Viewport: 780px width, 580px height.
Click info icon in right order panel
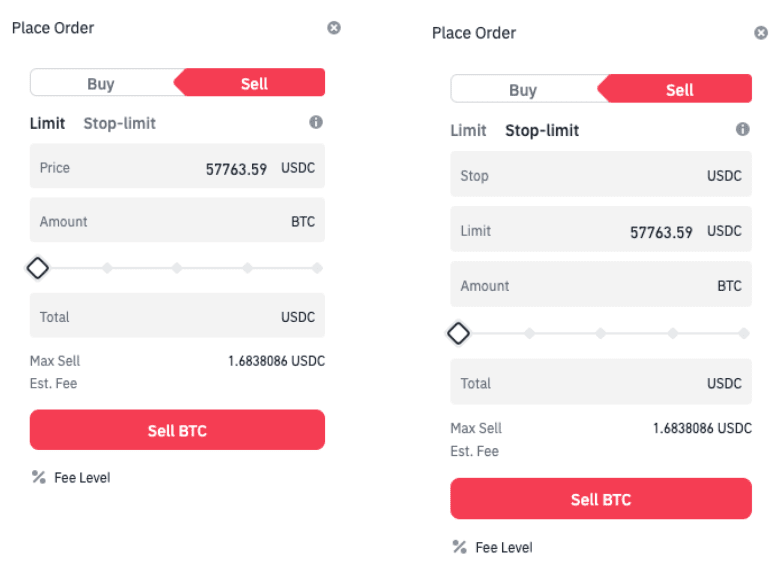[743, 129]
